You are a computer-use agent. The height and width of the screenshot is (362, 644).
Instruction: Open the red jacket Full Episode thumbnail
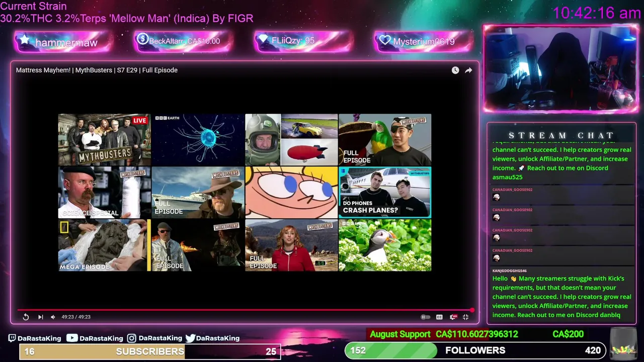pos(291,245)
